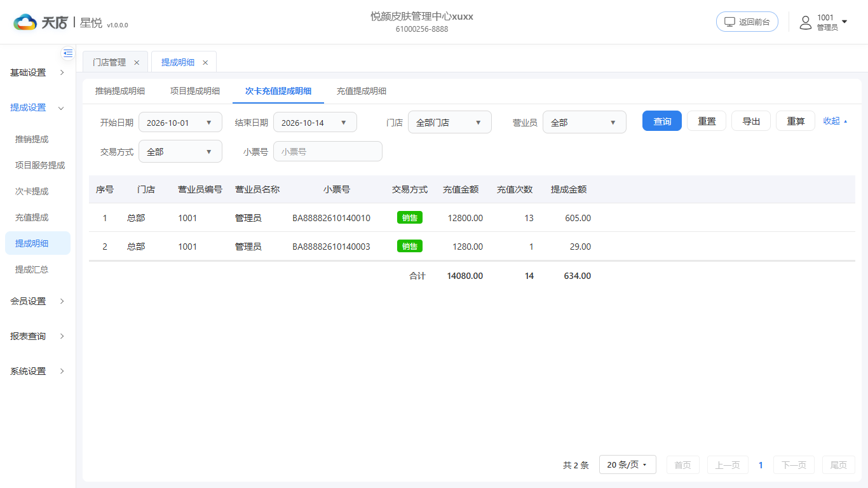Image resolution: width=868 pixels, height=488 pixels.
Task: Open the 开始日期 date picker
Action: coord(180,123)
